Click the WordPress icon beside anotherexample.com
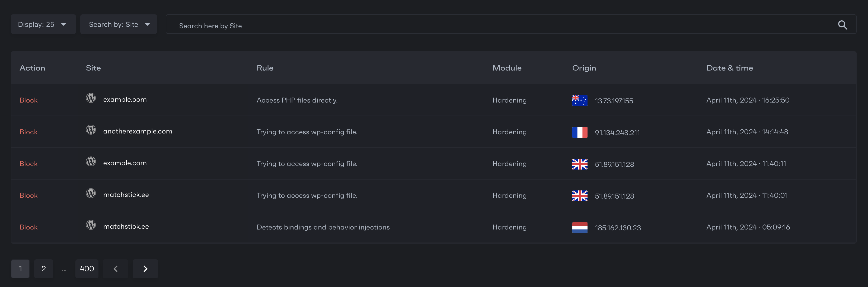The height and width of the screenshot is (287, 868). point(91,130)
